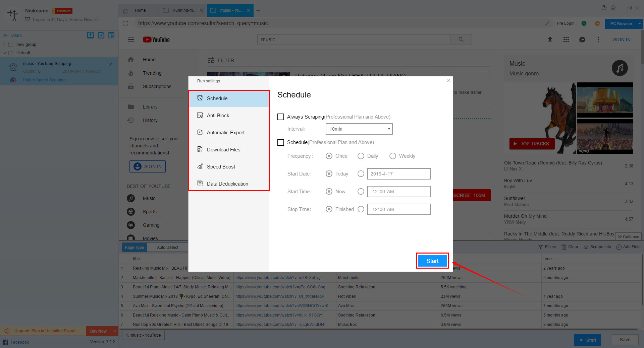Open the Facebook link in footer
The image size is (644, 348).
click(19, 342)
